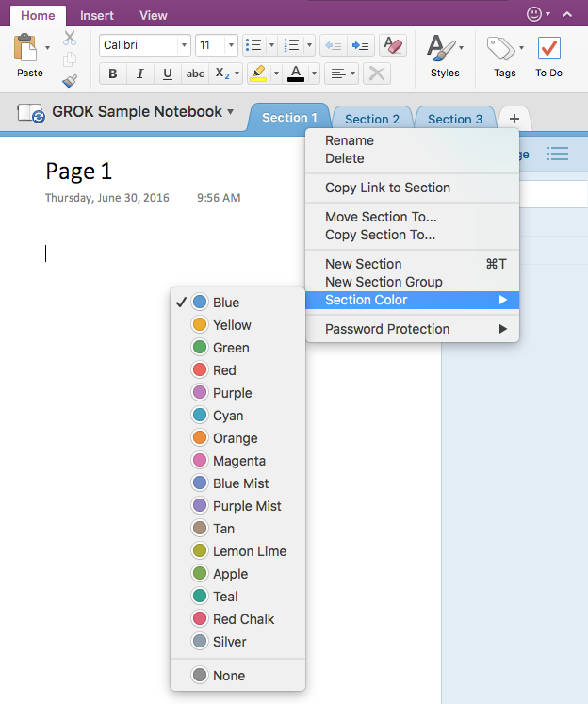Click the smiley feedback icon
The image size is (588, 704).
click(534, 14)
